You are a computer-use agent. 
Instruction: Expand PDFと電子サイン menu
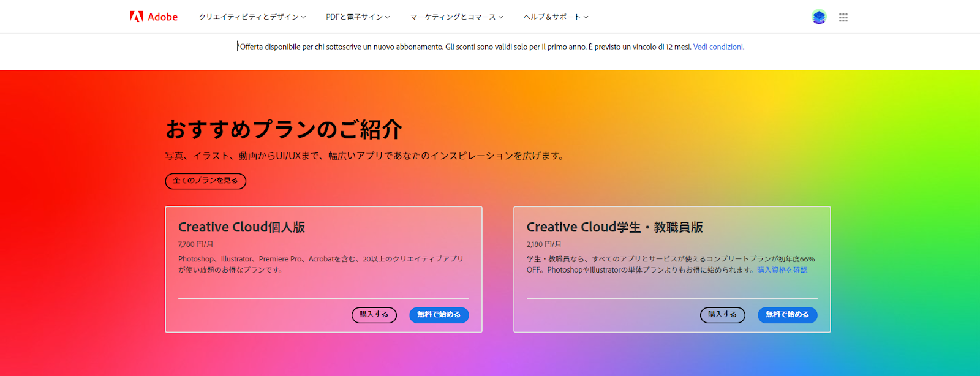point(358,17)
